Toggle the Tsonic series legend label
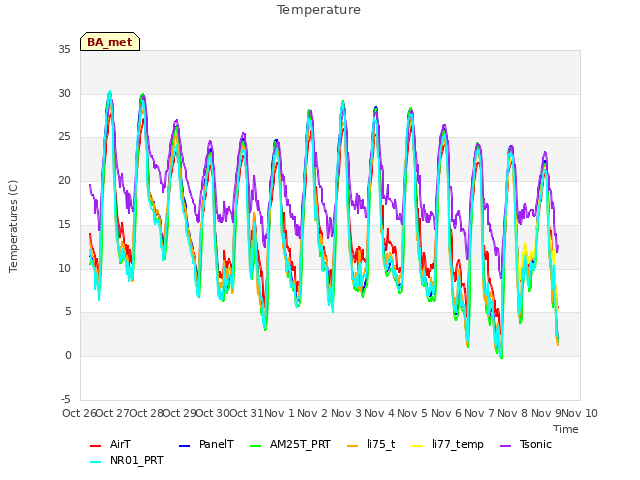Image resolution: width=640 pixels, height=480 pixels. tap(536, 444)
